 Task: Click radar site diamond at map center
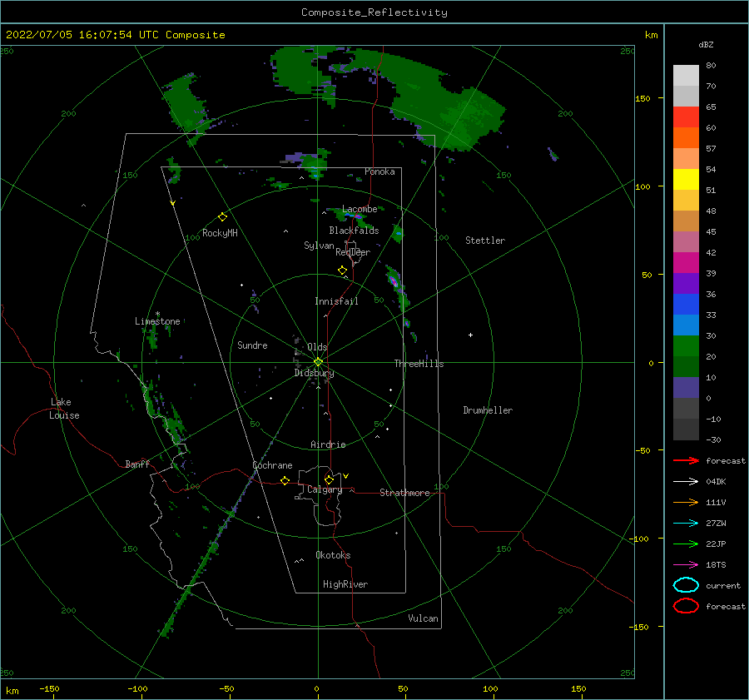318,362
